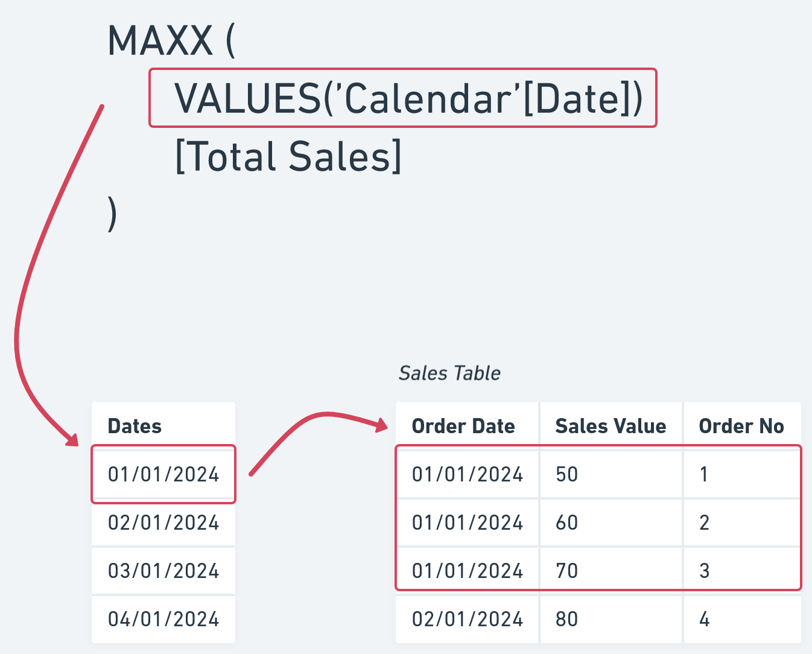Click the VALUES('Calendar'[Date]) expression box
The image size is (812, 654).
[x=402, y=98]
